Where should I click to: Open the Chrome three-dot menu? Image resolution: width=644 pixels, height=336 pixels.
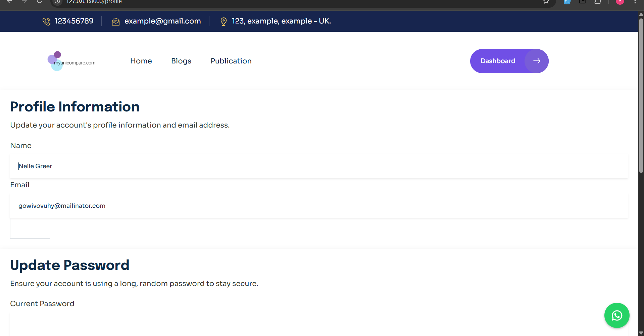[x=635, y=2]
